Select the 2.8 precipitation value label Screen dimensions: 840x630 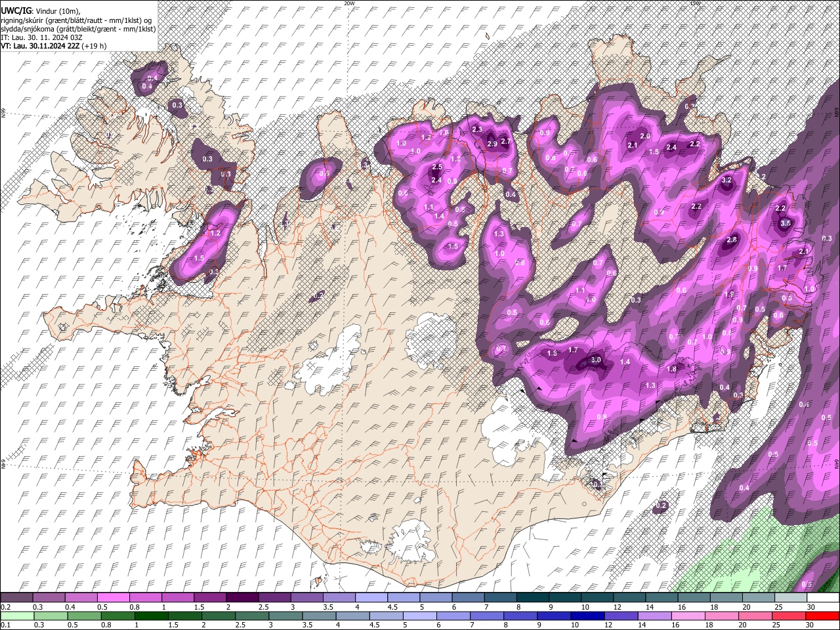pyautogui.click(x=732, y=240)
